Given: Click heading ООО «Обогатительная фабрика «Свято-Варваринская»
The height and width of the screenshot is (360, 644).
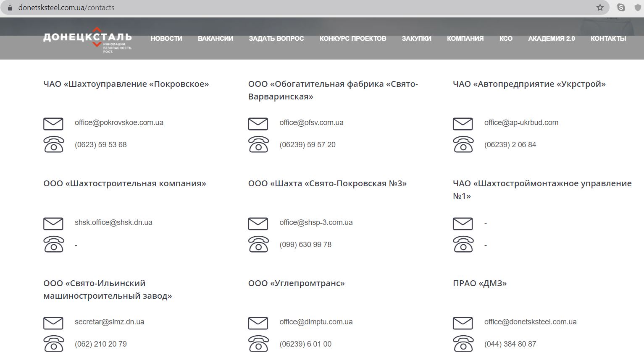Looking at the screenshot, I should pos(333,90).
